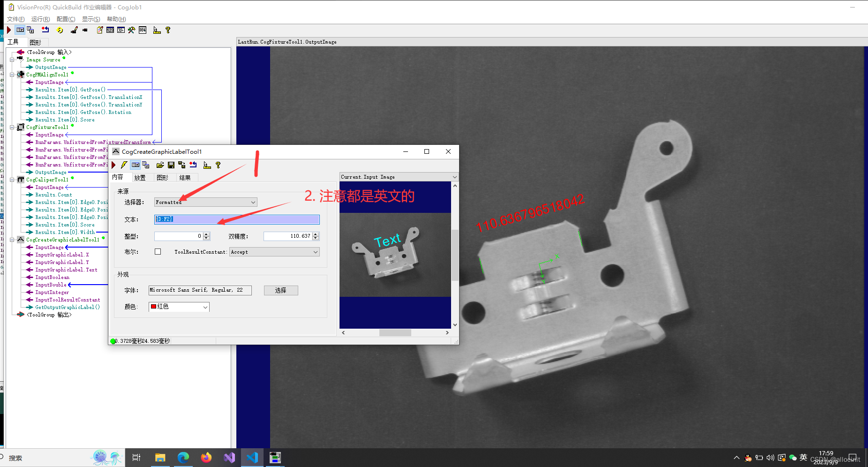Image resolution: width=868 pixels, height=467 pixels.
Task: Select InputGraphicLabel.Text tree item
Action: [66, 270]
